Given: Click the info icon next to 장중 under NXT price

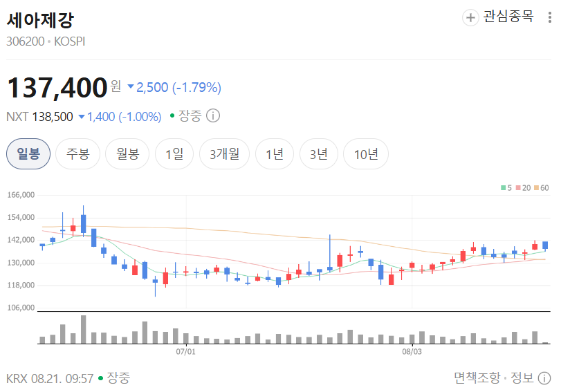Looking at the screenshot, I should point(213,116).
